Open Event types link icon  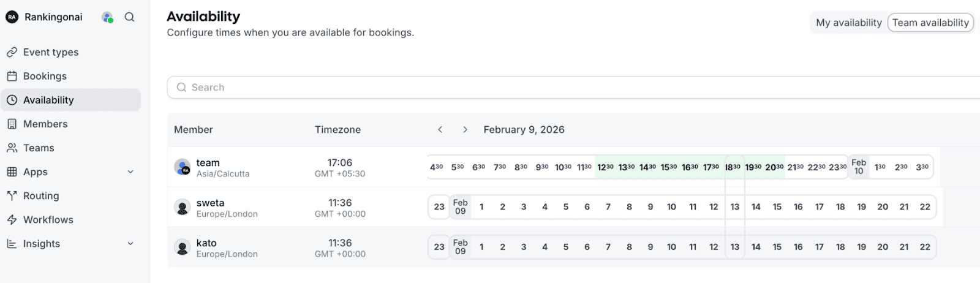coord(12,52)
